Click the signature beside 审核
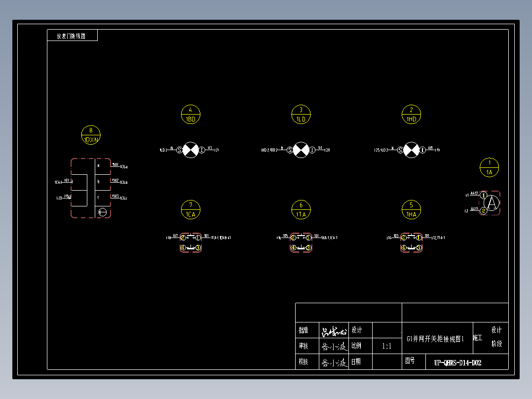532x399 pixels. click(334, 347)
